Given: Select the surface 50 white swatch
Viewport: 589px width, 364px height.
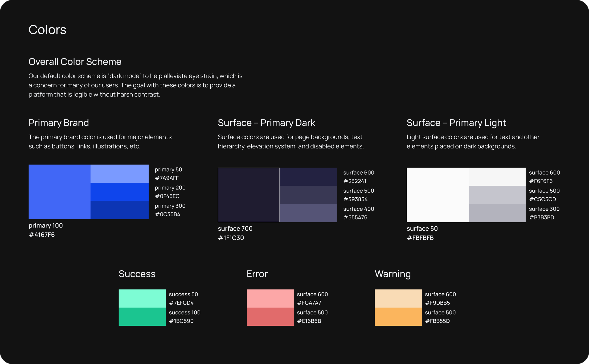Looking at the screenshot, I should pyautogui.click(x=438, y=195).
